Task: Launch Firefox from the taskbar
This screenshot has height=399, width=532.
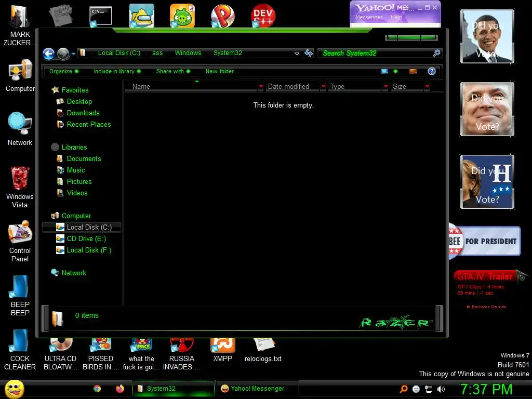Action: (120, 389)
